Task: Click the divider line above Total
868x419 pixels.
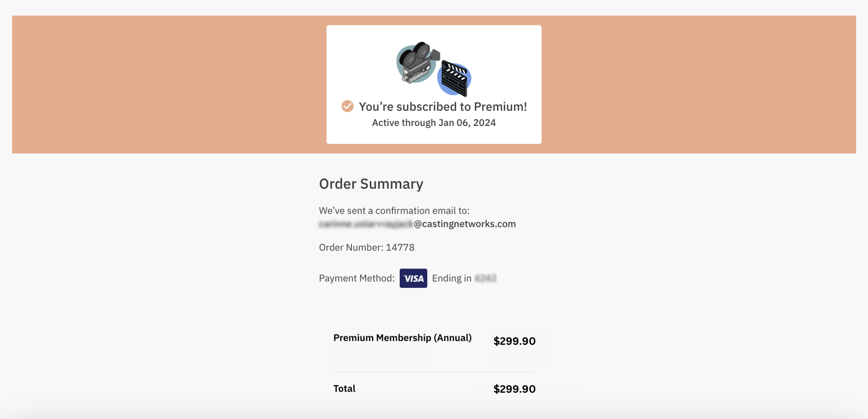Action: 434,372
